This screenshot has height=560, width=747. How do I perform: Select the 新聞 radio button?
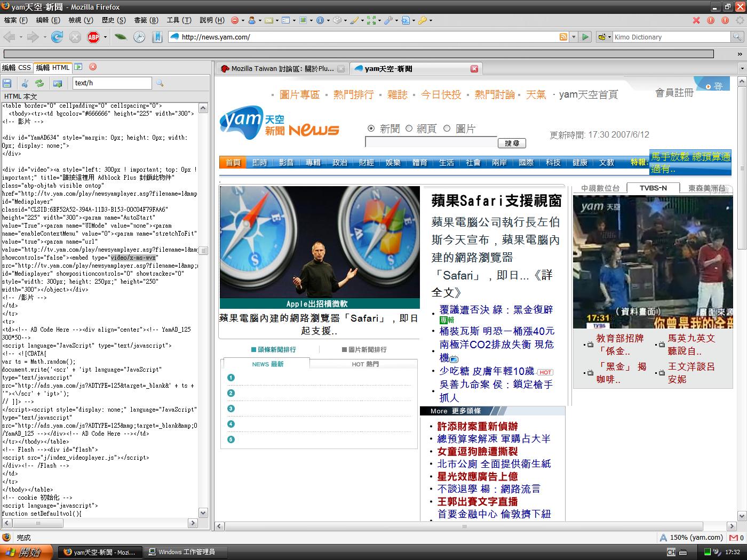tap(371, 129)
